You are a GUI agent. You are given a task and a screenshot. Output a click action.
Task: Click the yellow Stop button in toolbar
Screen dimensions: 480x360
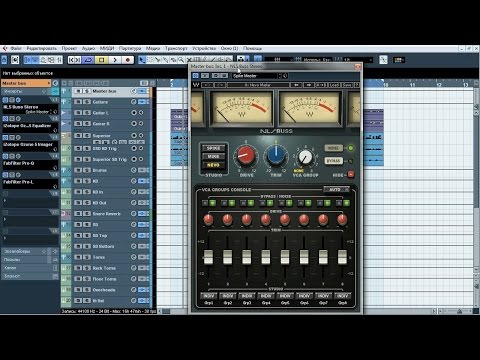(102, 60)
